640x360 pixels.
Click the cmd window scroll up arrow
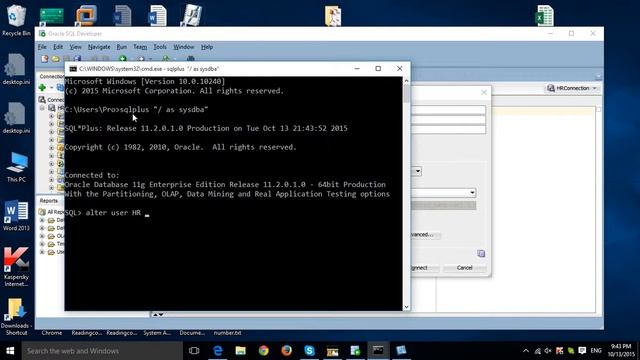click(406, 81)
